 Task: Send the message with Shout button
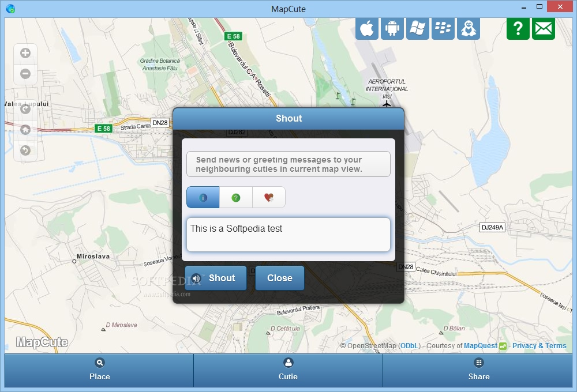[x=216, y=278]
